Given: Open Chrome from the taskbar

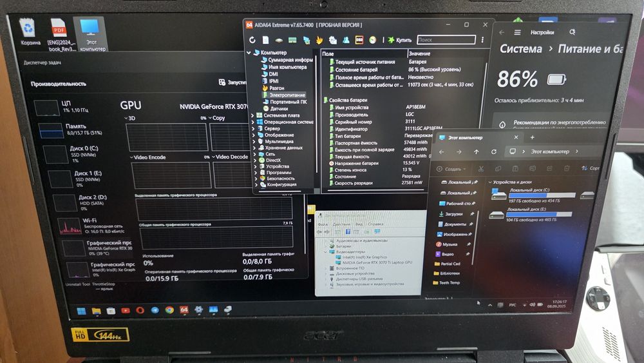Looking at the screenshot, I should (x=169, y=310).
